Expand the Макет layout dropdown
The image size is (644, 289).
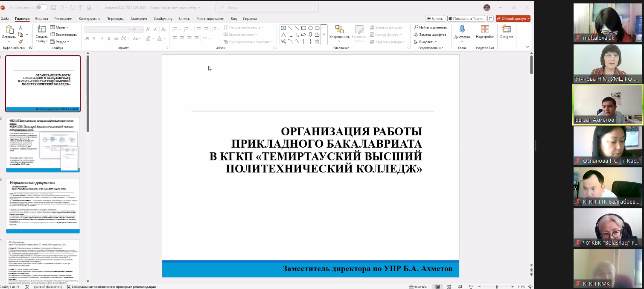tap(61, 27)
